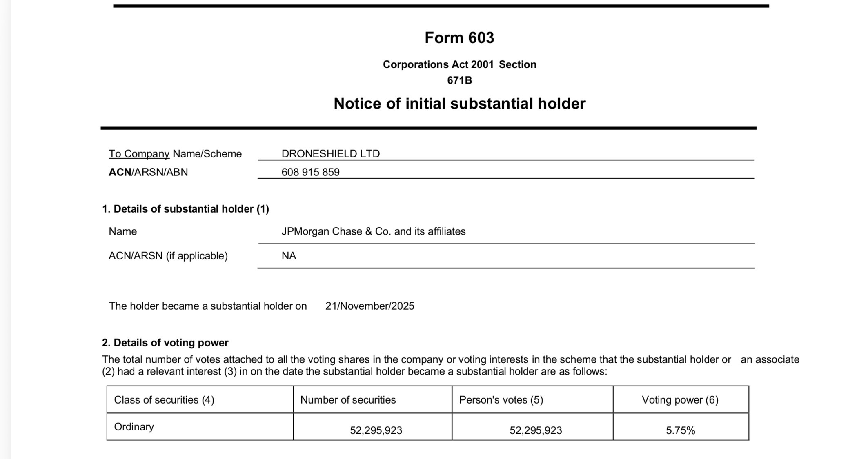Select the JPMorgan Chase & Co. holder name
The height and width of the screenshot is (459, 868).
[373, 231]
